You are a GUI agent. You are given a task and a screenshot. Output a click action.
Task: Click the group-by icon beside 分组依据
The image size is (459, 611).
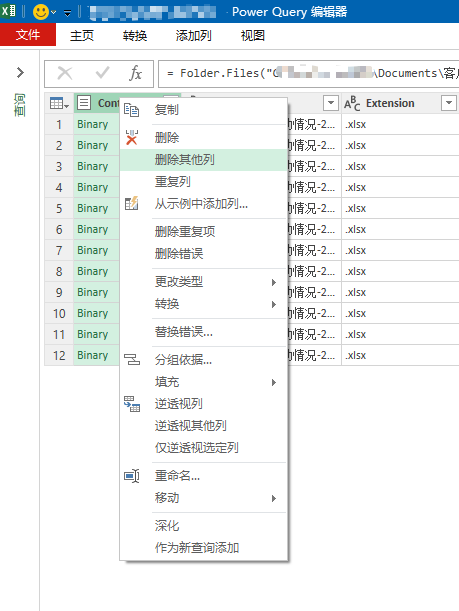click(x=132, y=359)
